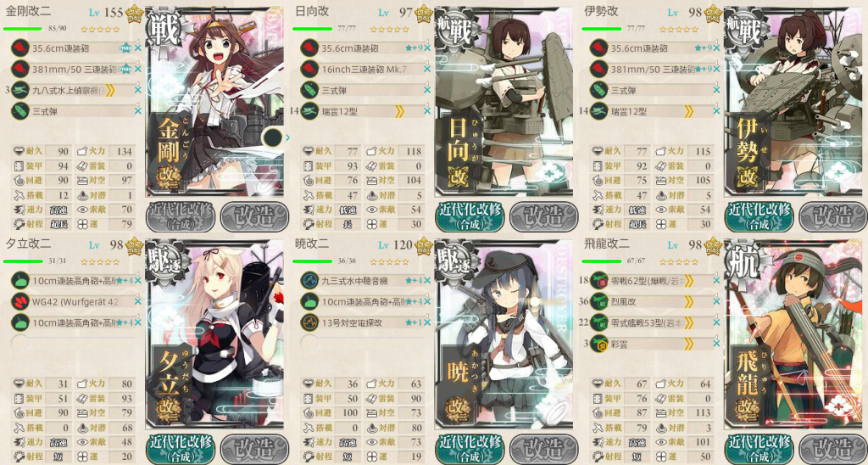
Task: Open 近代化改修 for Hiryuu Kai Ni
Action: [x=759, y=448]
